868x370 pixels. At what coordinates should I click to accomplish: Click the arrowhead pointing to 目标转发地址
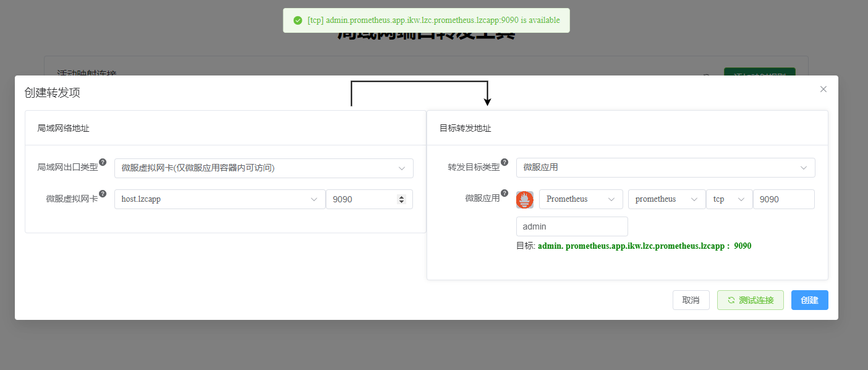tap(487, 101)
